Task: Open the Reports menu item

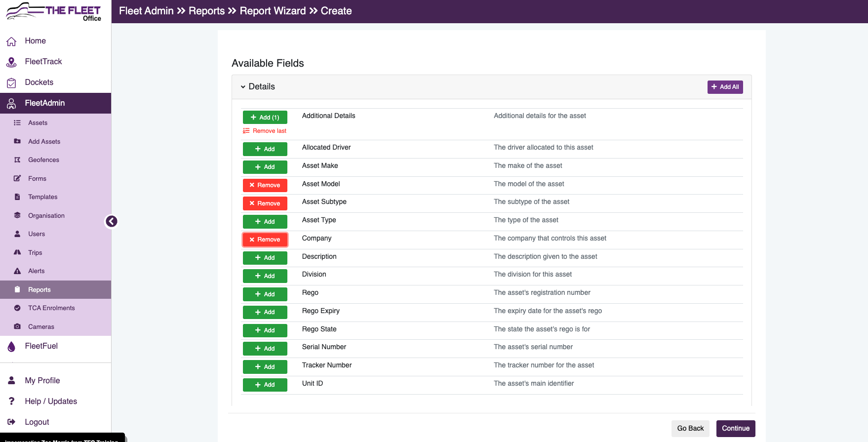Action: [55, 290]
